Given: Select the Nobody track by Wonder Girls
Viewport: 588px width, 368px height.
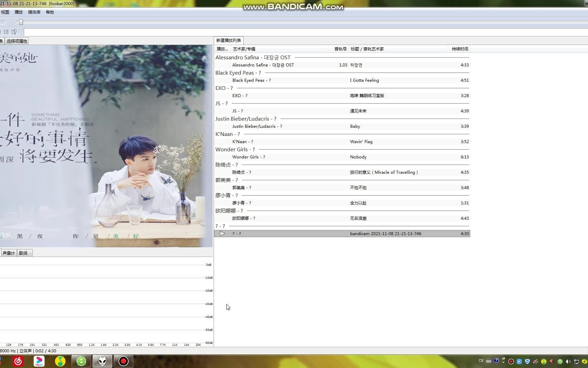Looking at the screenshot, I should tap(342, 157).
